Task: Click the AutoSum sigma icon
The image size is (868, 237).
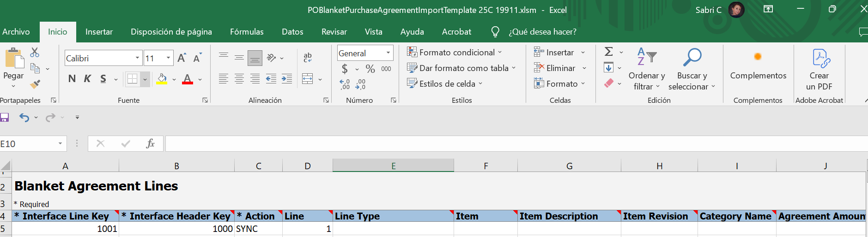Action: (x=609, y=52)
